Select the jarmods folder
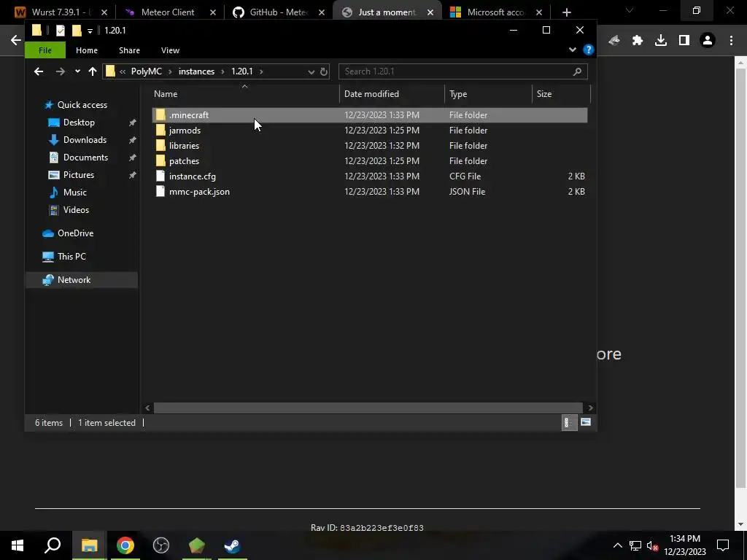Viewport: 747px width, 560px height. 369,130
